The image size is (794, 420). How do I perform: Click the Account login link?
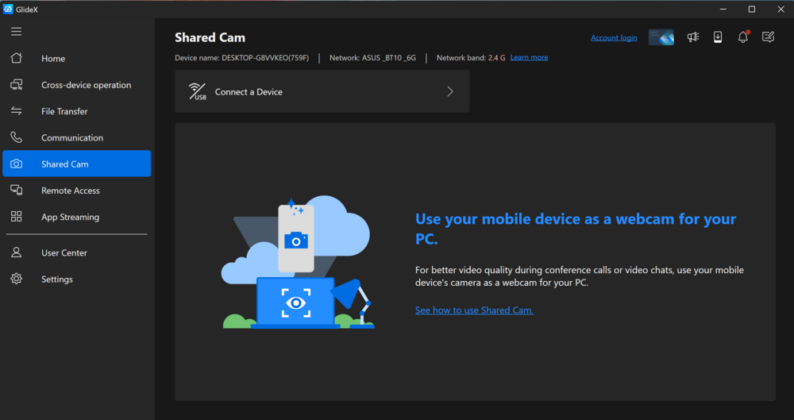pyautogui.click(x=614, y=38)
